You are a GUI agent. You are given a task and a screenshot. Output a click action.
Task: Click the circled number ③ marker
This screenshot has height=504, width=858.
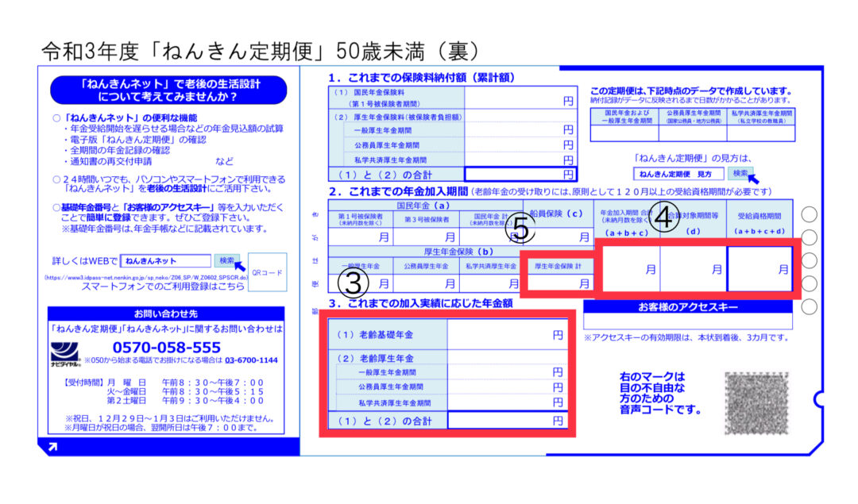point(355,283)
